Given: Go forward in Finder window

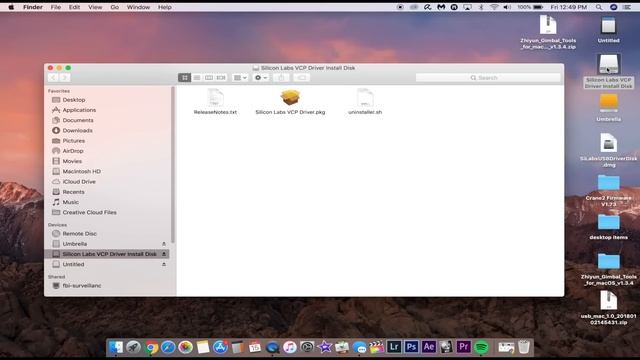Looking at the screenshot, I should 64,78.
